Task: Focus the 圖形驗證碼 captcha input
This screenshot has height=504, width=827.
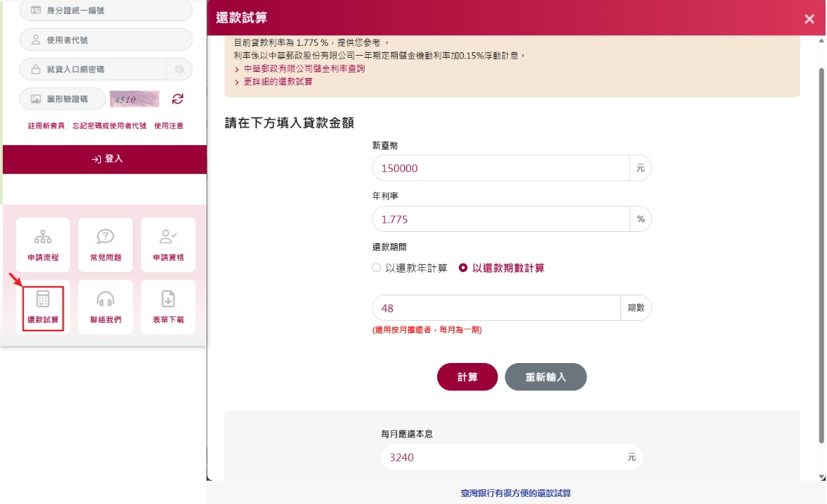Action: coord(63,99)
